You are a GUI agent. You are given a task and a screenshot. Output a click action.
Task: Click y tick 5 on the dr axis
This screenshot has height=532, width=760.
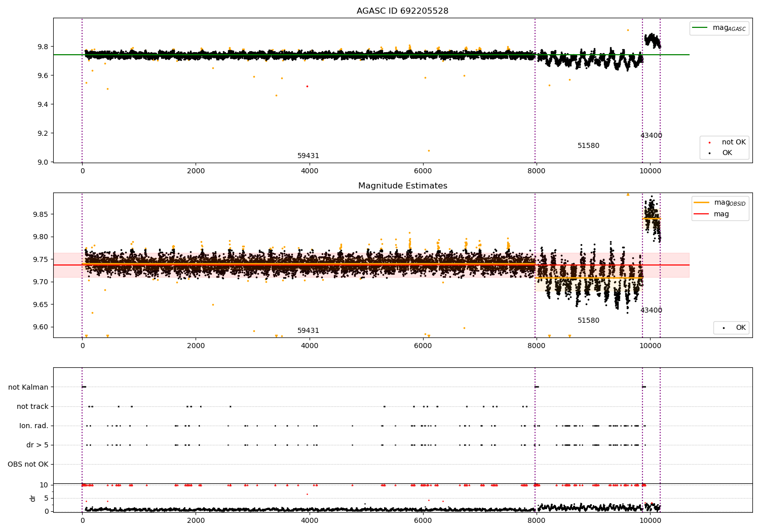coord(46,498)
